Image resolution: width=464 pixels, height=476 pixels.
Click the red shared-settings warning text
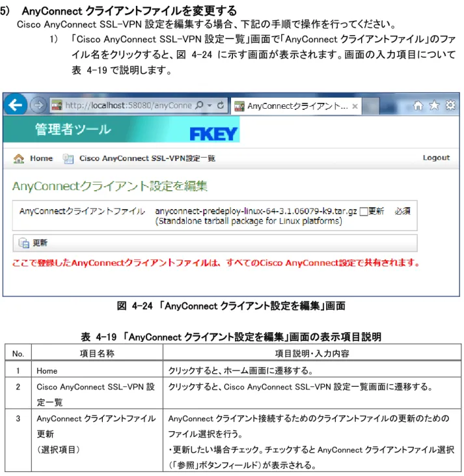click(216, 263)
